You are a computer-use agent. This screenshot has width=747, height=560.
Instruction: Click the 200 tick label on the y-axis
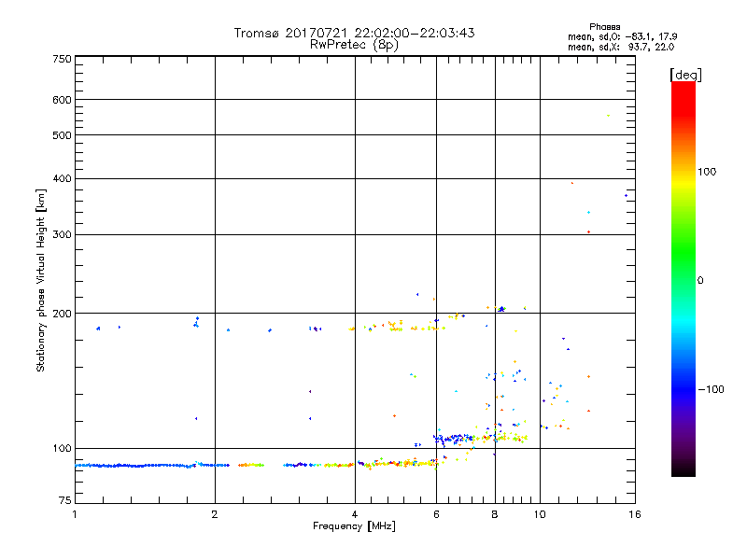point(62,314)
